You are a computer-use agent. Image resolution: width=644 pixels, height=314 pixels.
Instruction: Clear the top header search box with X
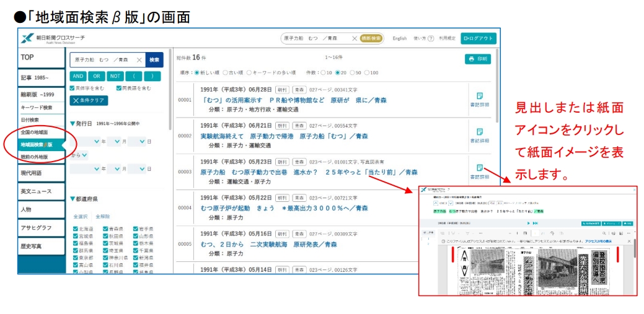pyautogui.click(x=355, y=38)
